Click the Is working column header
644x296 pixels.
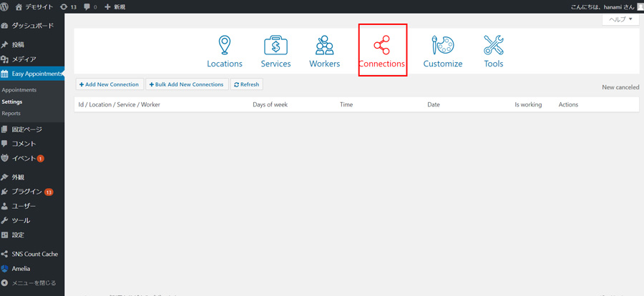(x=528, y=104)
